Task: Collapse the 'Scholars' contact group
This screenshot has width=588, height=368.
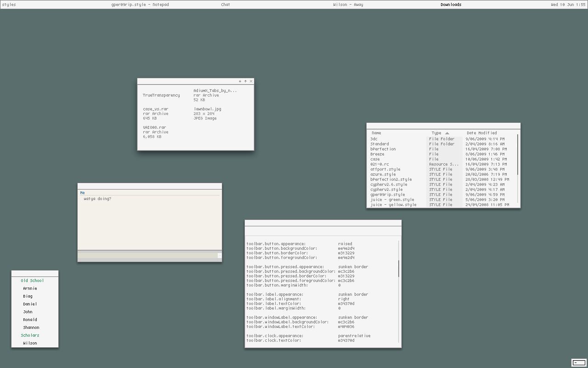Action: [30, 335]
